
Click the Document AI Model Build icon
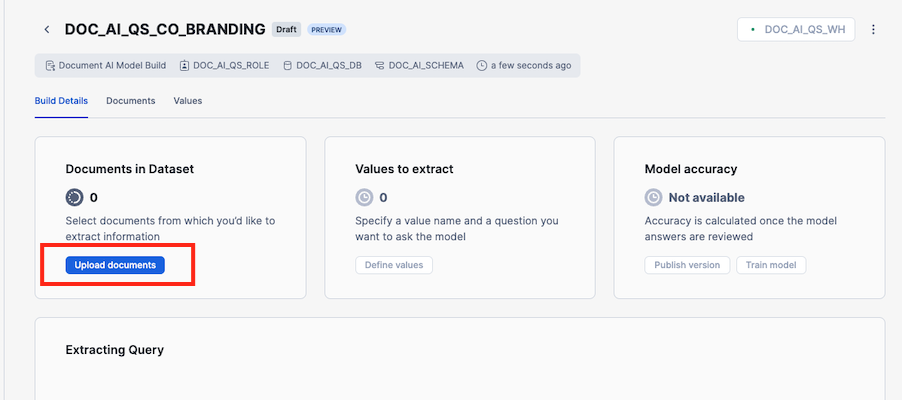pyautogui.click(x=50, y=66)
